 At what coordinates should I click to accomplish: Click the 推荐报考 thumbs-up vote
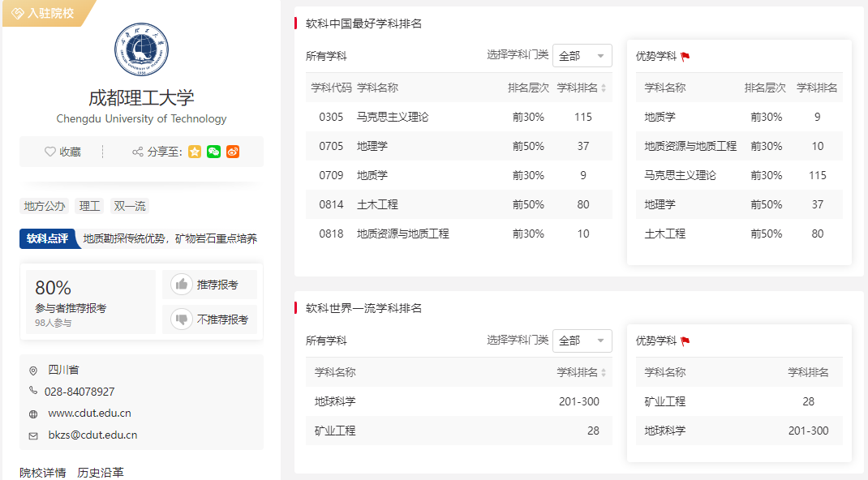209,285
